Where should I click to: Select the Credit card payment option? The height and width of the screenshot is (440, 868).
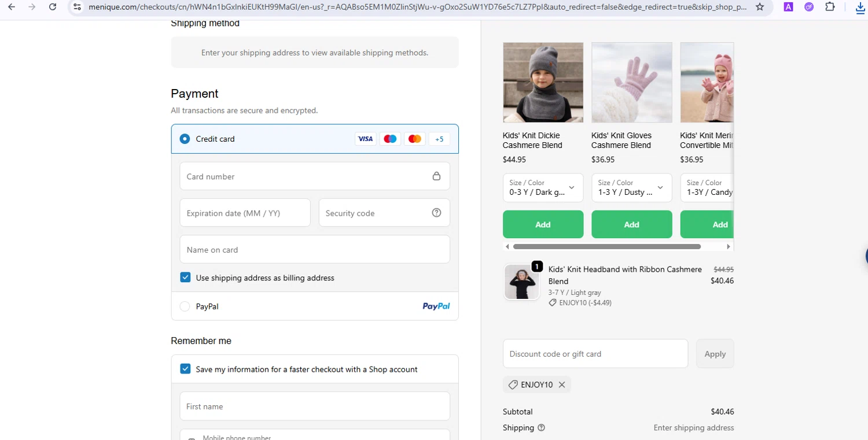[185, 139]
